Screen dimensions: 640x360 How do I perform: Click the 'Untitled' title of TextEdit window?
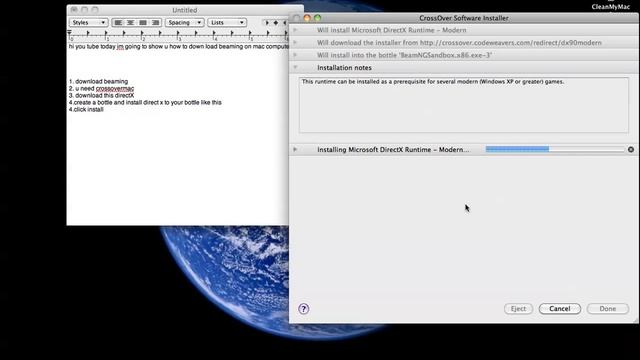coord(184,10)
